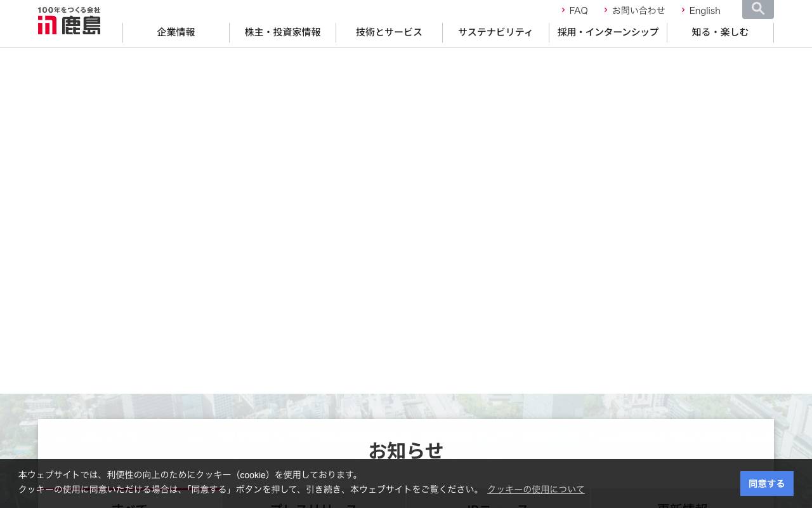812x508 pixels.
Task: Open the FAQ page
Action: (x=578, y=10)
